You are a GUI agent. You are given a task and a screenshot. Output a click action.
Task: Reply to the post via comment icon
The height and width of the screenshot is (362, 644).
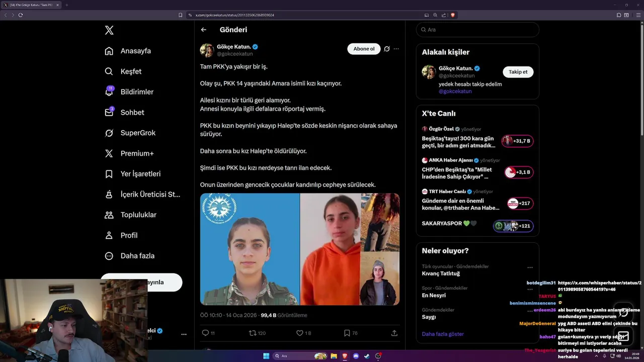pos(205,333)
